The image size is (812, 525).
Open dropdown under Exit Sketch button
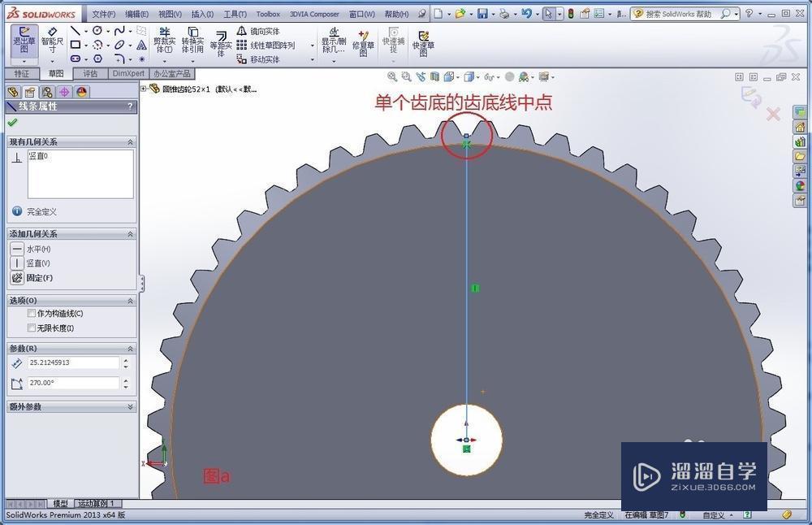(24, 62)
